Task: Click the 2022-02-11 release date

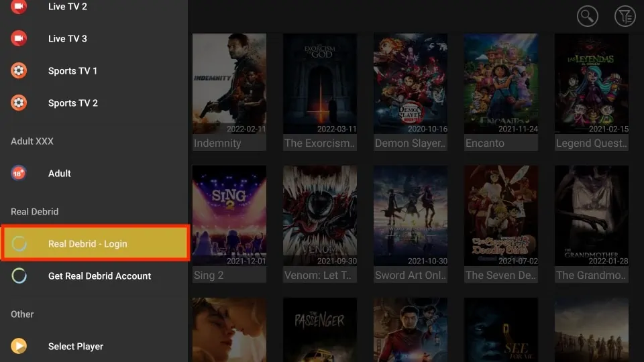Action: 246,129
